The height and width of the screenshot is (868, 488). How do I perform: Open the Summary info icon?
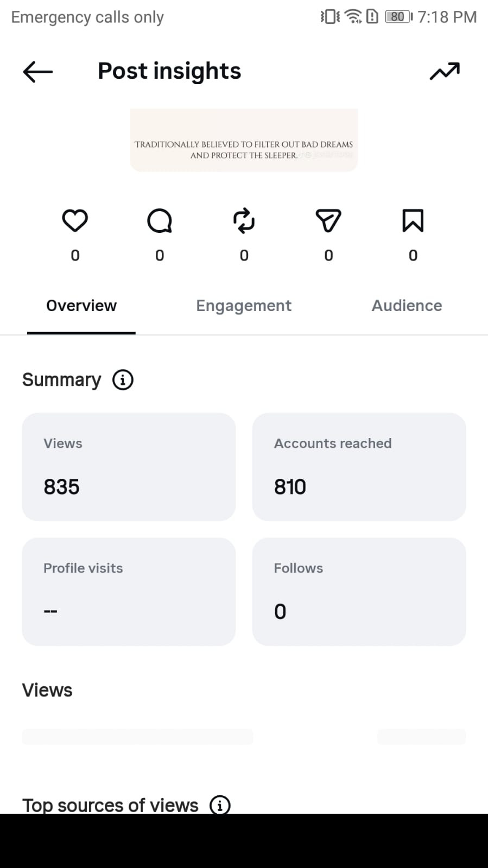(x=123, y=380)
